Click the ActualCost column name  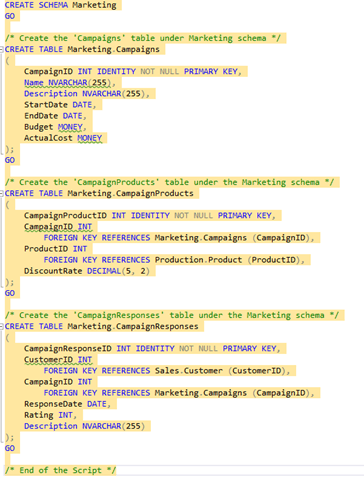coord(48,138)
